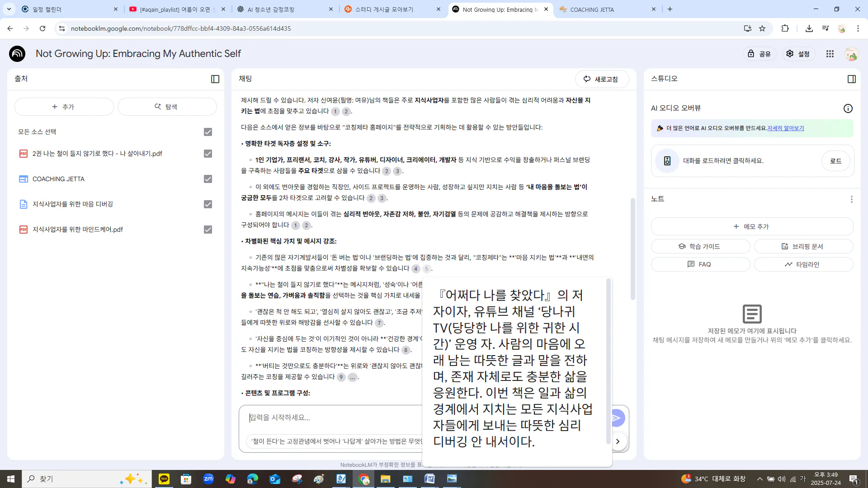868x488 pixels.
Task: Create a 타임라인 timeline
Action: point(803,264)
